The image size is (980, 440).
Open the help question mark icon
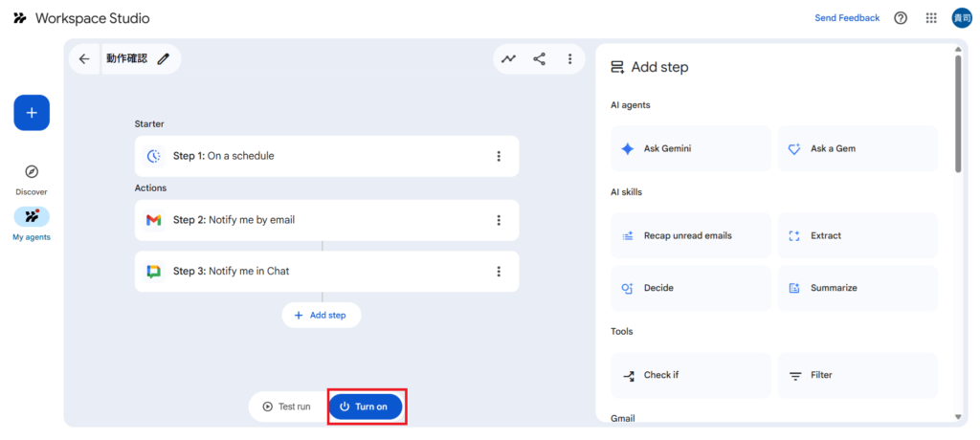901,18
